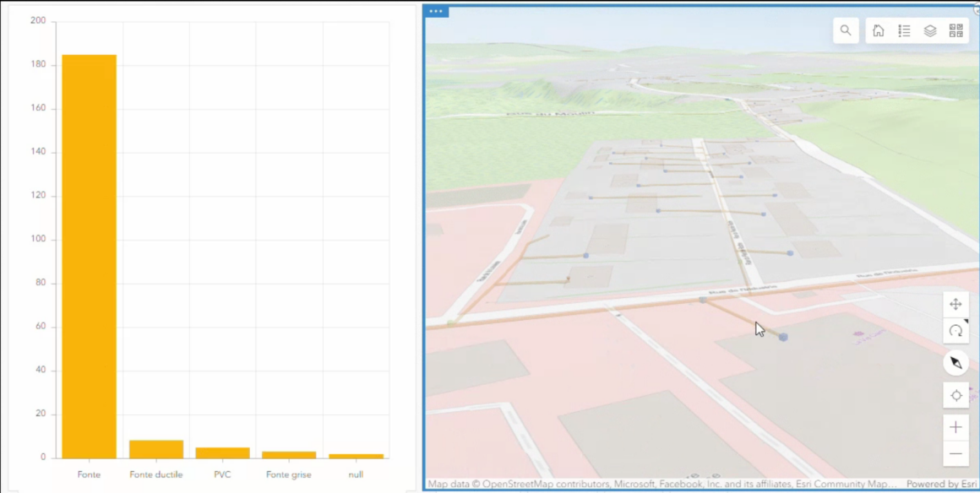Open the layers list

pos(930,30)
